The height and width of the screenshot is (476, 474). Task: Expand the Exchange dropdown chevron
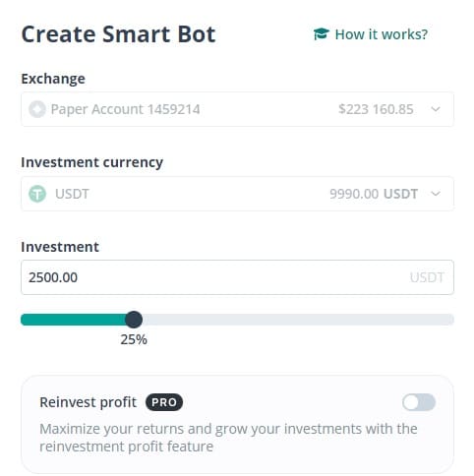click(436, 109)
